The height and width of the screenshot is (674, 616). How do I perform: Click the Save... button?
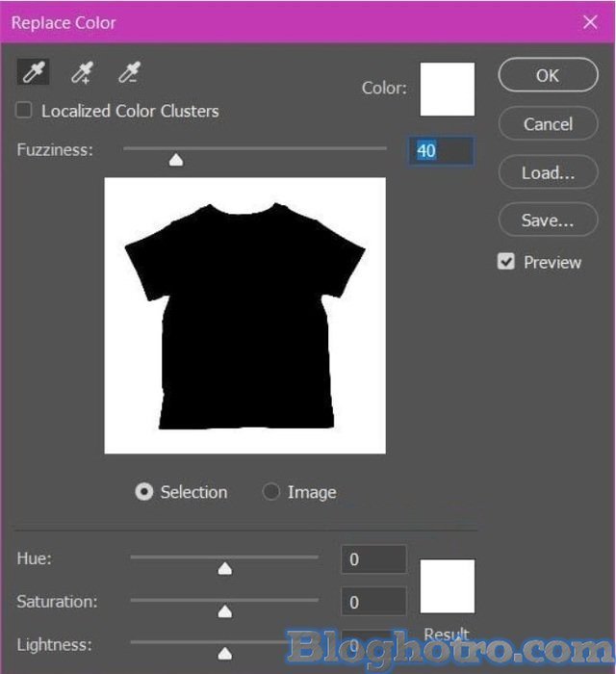pyautogui.click(x=548, y=220)
